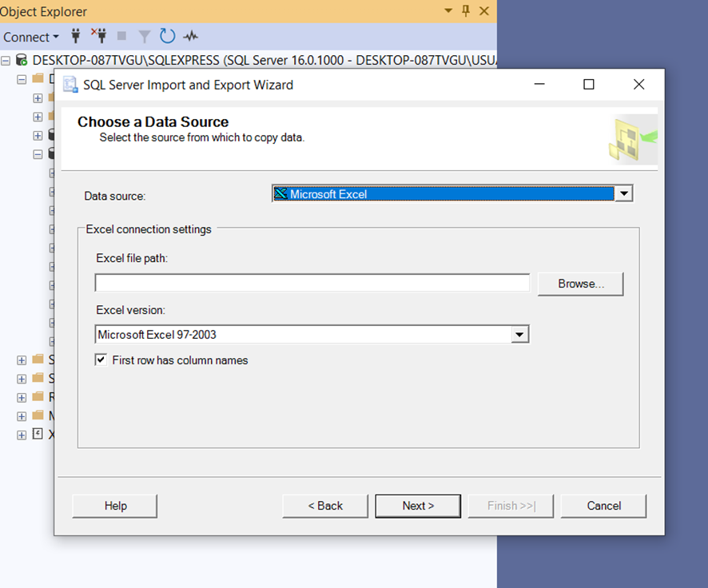Click the Cancel button
The width and height of the screenshot is (708, 588).
tap(603, 506)
